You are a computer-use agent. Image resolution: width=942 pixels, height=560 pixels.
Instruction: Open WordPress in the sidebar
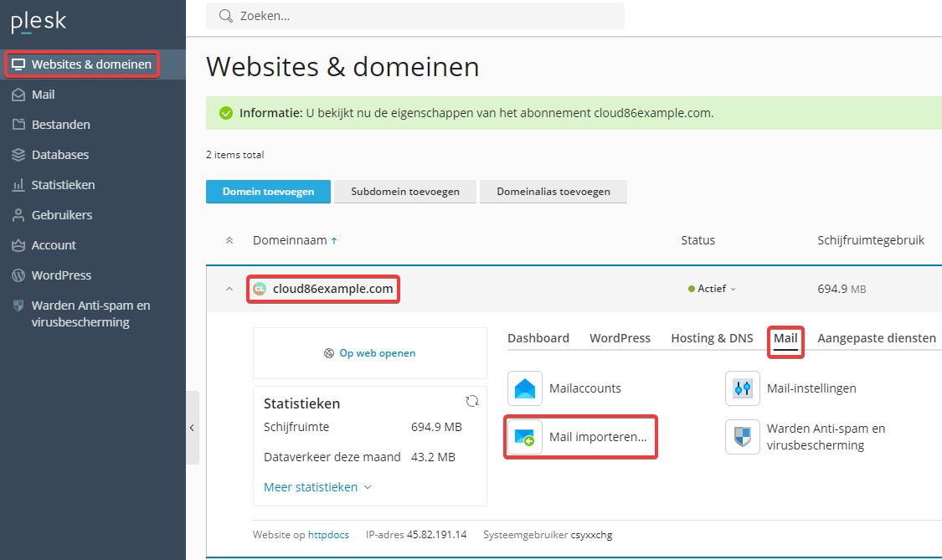pyautogui.click(x=61, y=275)
